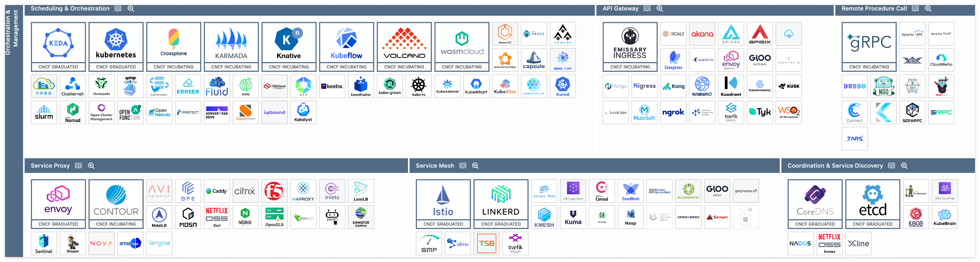Click the Xline tile
Image resolution: width=980 pixels, height=262 pixels.
tap(858, 244)
